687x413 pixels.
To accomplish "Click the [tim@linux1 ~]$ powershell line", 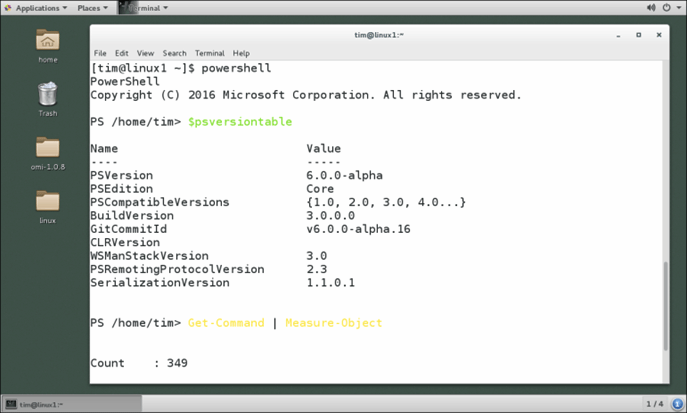I will (181, 68).
